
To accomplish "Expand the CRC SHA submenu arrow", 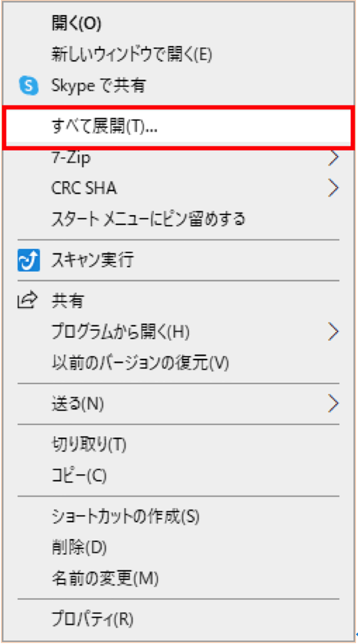I will tap(333, 188).
